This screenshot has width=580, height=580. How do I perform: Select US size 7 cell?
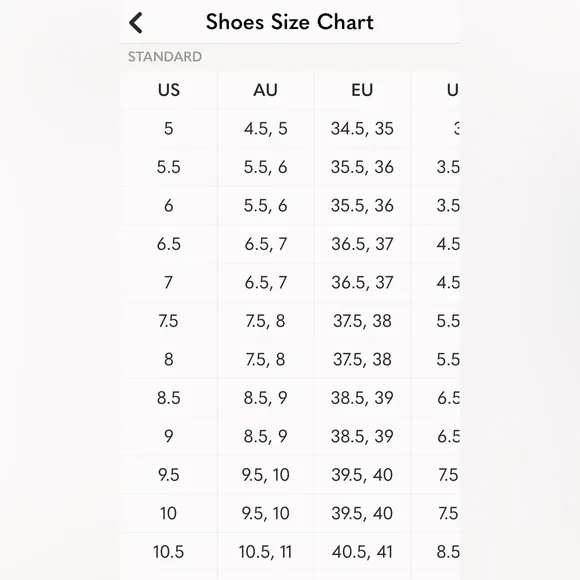169,283
